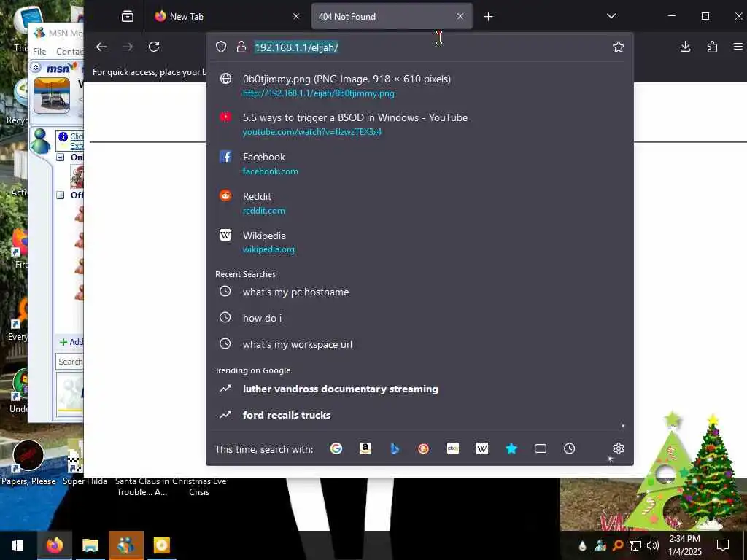Image resolution: width=747 pixels, height=560 pixels.
Task: Click the Search field in MSN Messenger
Action: 69,362
